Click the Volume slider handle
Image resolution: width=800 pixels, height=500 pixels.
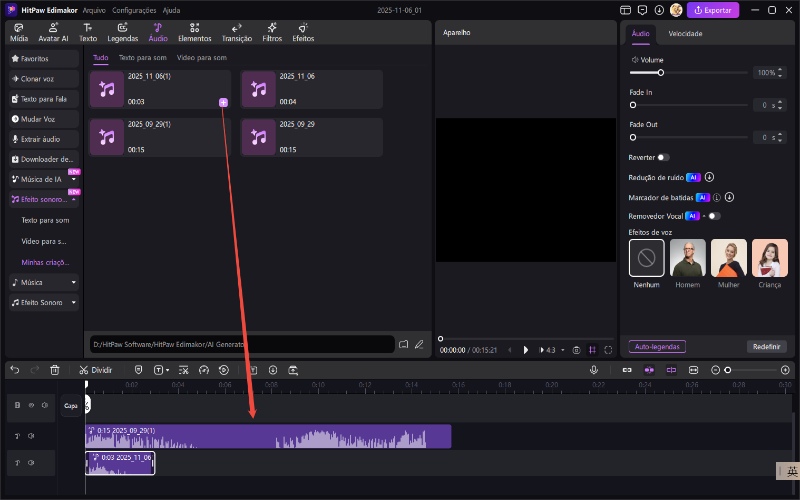[660, 73]
